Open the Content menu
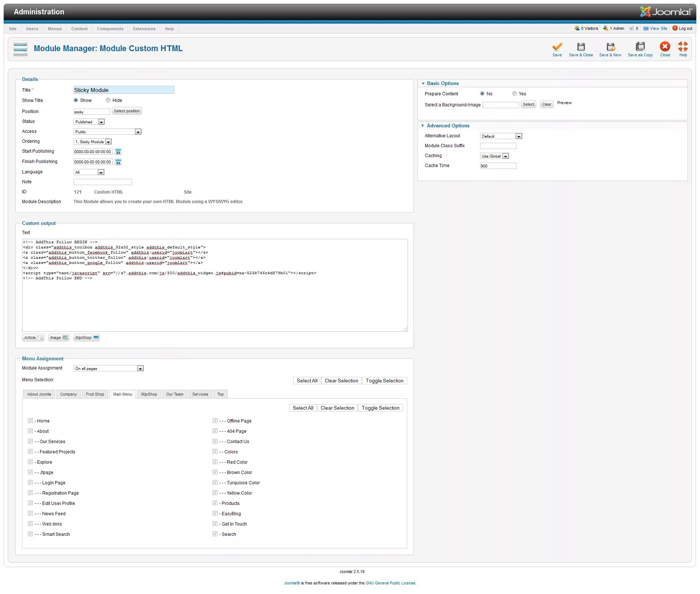Viewport: 700px width, 594px height. [79, 29]
